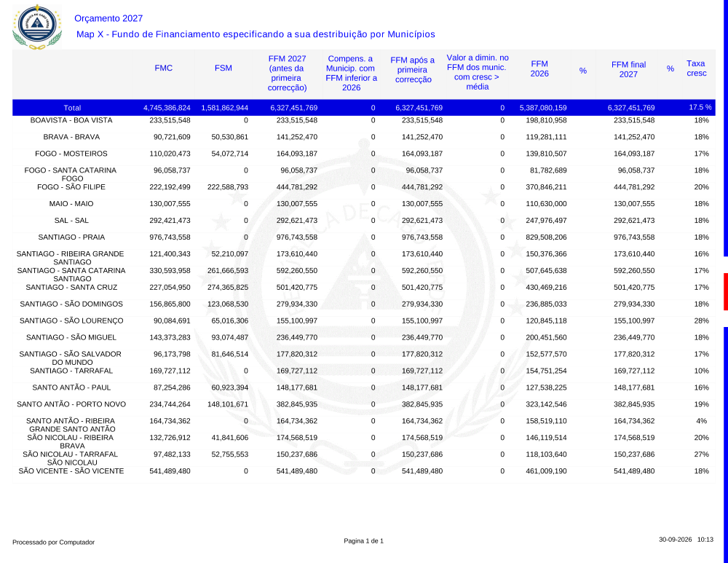The height and width of the screenshot is (563, 728).
Task: Select the 'SANTIAGO - PRAIA' row label
Action: pyautogui.click(x=71, y=237)
